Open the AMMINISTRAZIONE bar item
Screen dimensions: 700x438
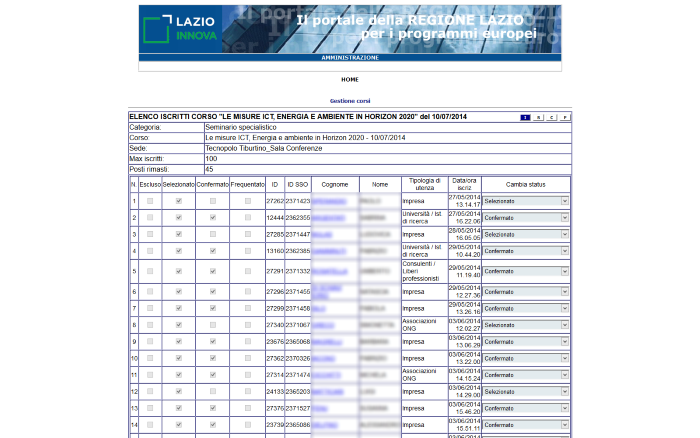click(x=350, y=58)
